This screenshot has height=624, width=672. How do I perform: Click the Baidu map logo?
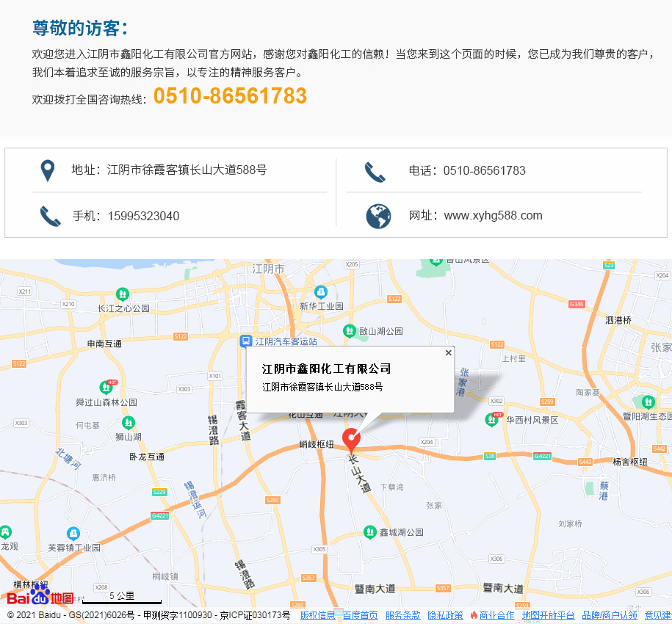point(41,598)
